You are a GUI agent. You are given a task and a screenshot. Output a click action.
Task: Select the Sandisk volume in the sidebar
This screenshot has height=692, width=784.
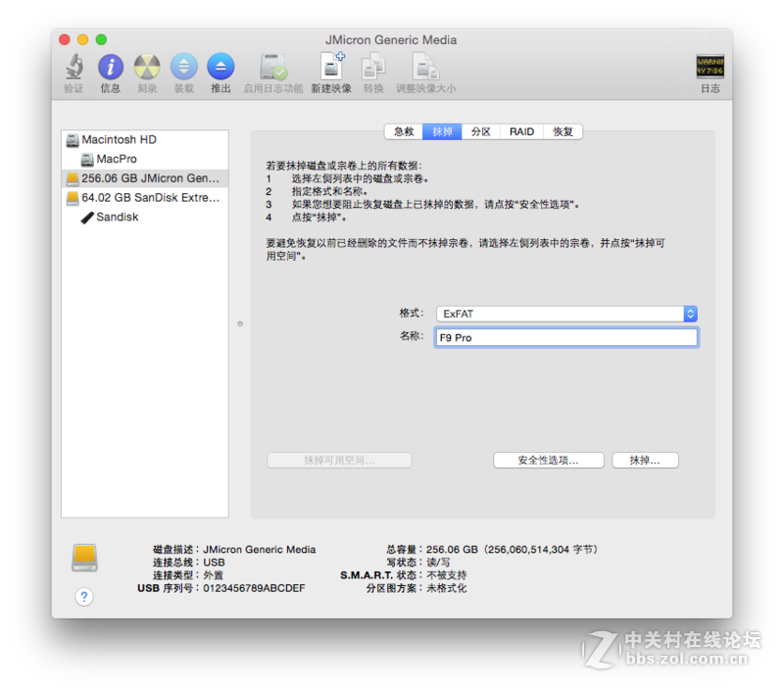[x=118, y=217]
